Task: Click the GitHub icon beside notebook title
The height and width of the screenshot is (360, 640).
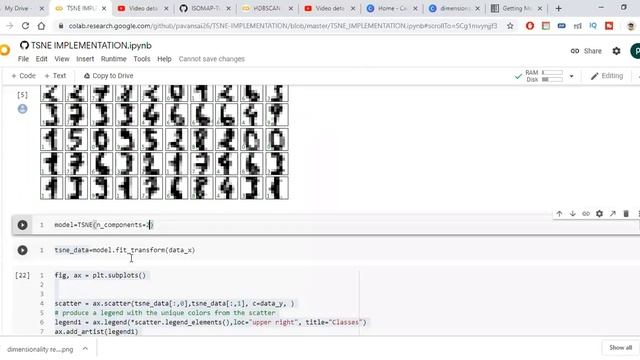Action: point(24,45)
